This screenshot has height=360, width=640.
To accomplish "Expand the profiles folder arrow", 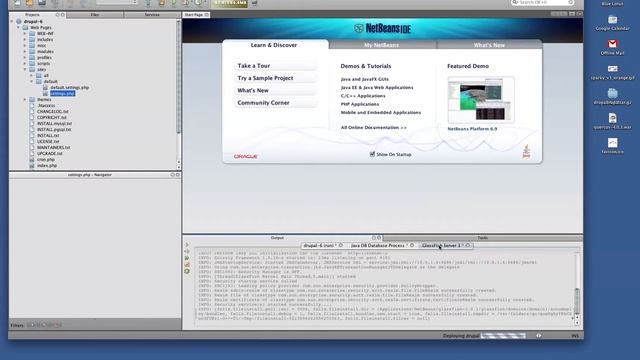I will (25, 58).
